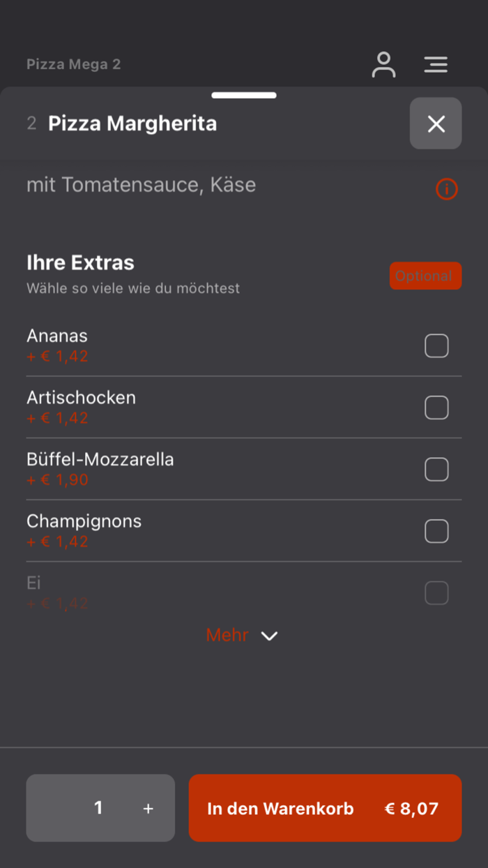Select the Pizza Margherita item name

pos(132,123)
